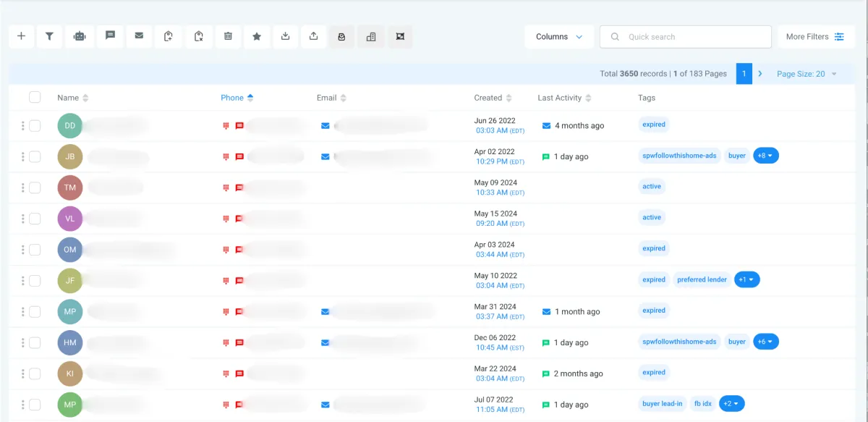Click the plus icon to add contact
This screenshot has width=868, height=422.
[22, 36]
